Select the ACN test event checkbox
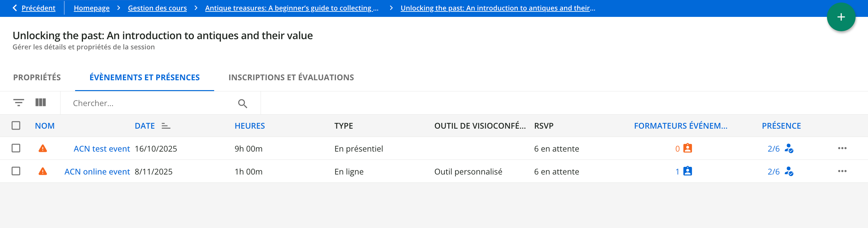 16,148
